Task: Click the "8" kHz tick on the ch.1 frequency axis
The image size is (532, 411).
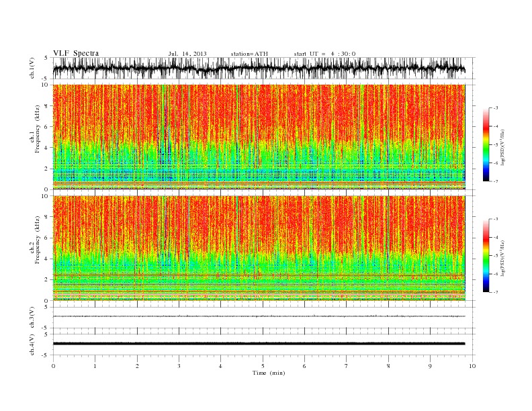Action: click(46, 106)
